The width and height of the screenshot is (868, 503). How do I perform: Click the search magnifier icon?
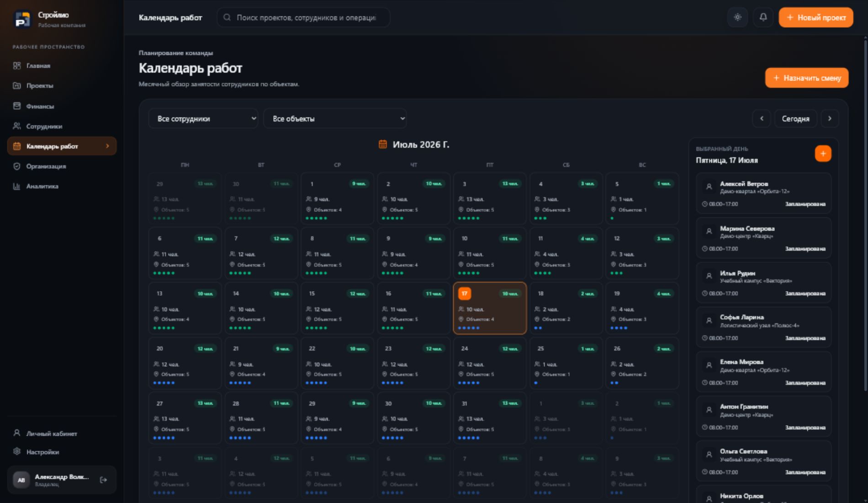point(227,17)
